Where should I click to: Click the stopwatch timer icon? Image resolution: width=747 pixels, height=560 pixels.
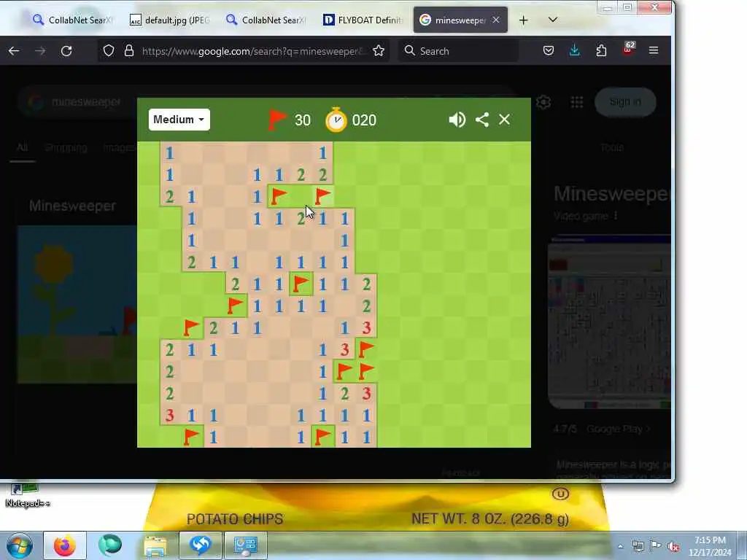tap(336, 120)
